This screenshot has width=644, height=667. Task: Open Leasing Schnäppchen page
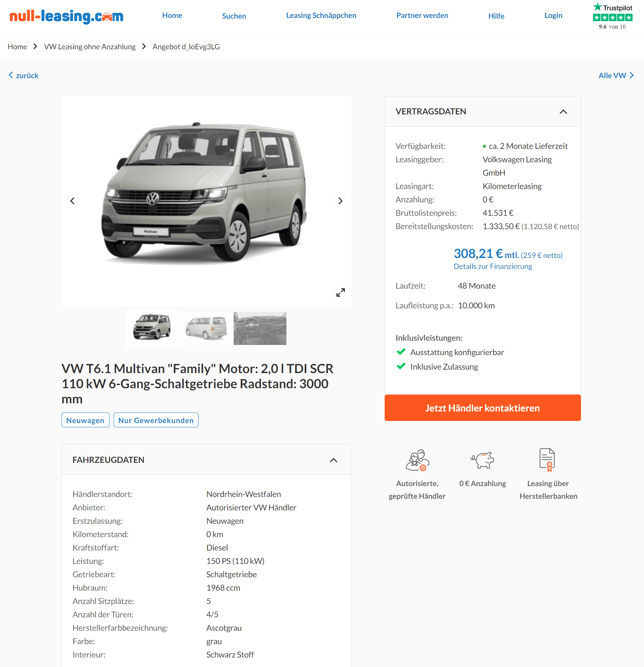pos(321,15)
